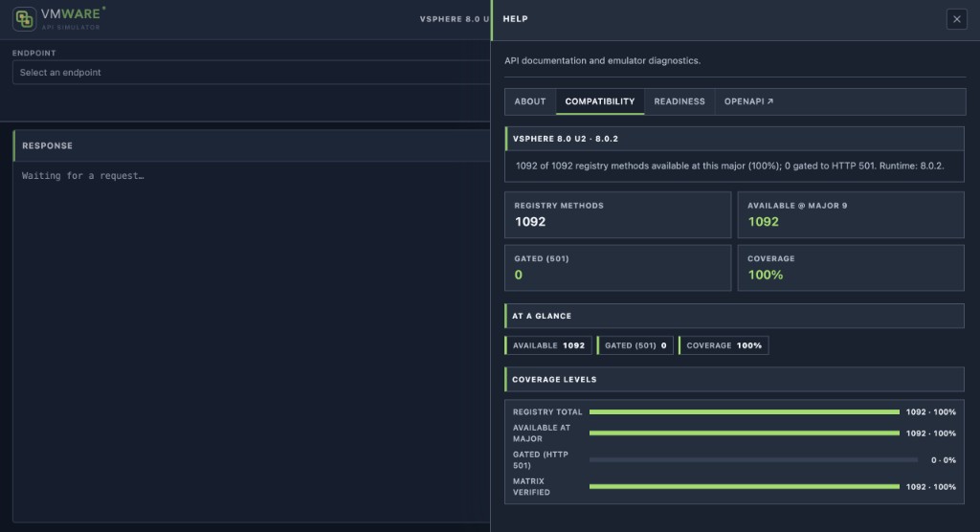
Task: Click the Gated (501) 0 chip under At a Glance
Action: (x=635, y=345)
